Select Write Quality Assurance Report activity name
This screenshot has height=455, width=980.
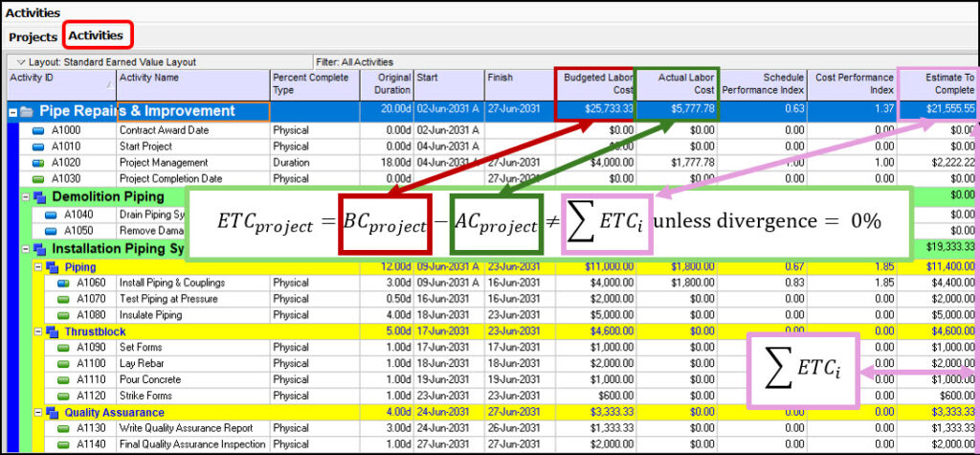coord(187,429)
